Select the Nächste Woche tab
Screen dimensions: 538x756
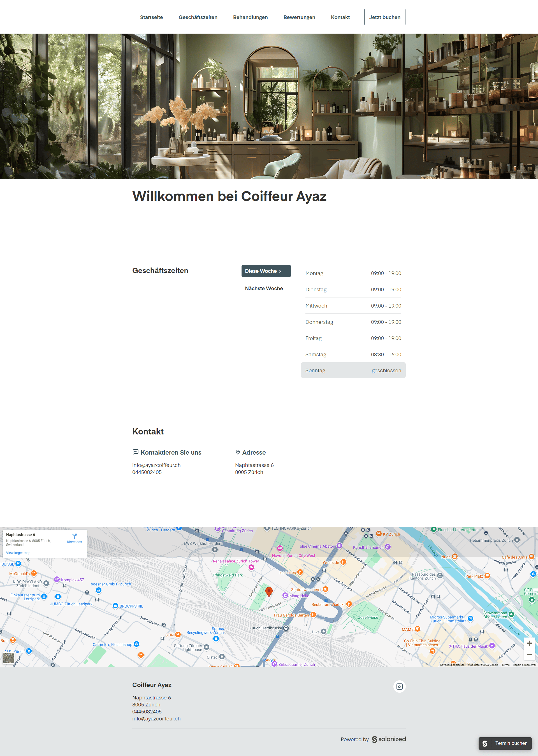264,288
